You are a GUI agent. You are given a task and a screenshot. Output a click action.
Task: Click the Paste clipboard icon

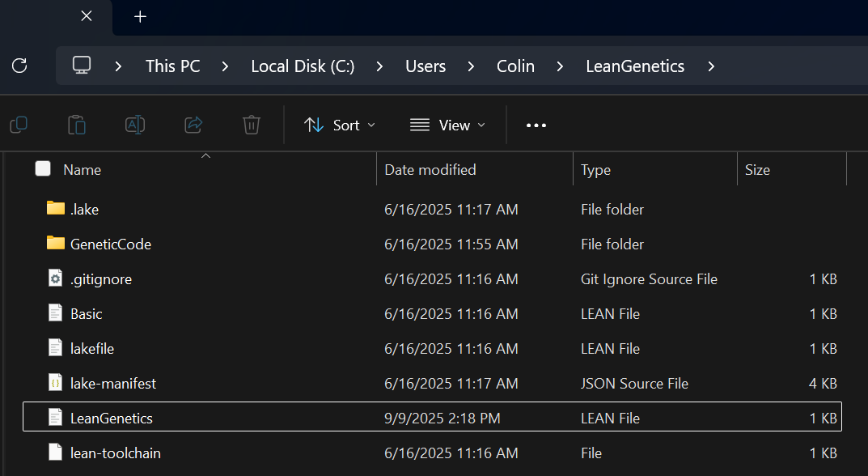[x=77, y=125]
